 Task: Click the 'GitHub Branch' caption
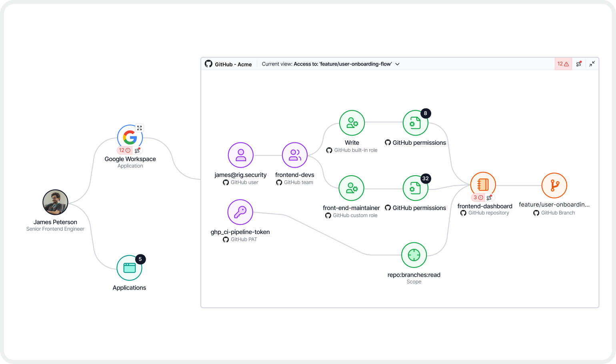point(558,213)
